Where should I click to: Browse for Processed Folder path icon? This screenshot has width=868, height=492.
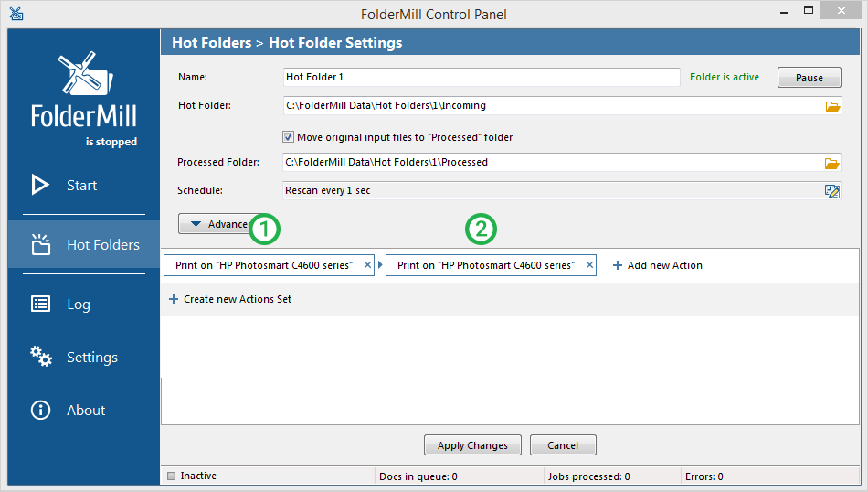[832, 163]
